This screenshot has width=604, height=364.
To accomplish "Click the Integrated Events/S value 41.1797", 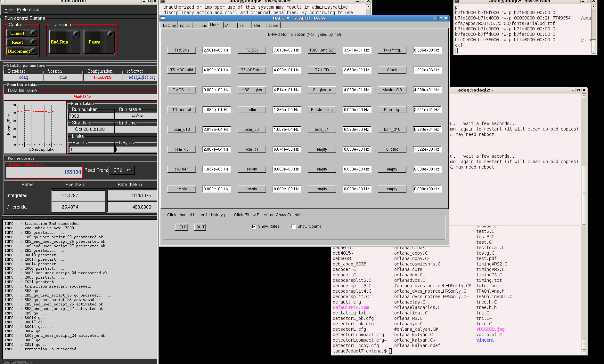I will click(x=78, y=195).
